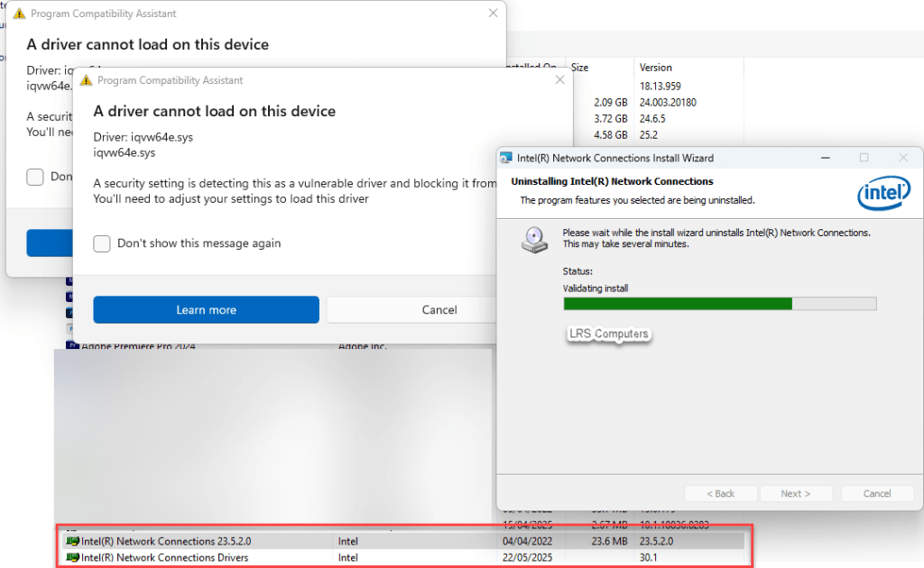Sort programs by the Size column header
Screen dimensions: 924x568
[x=580, y=68]
